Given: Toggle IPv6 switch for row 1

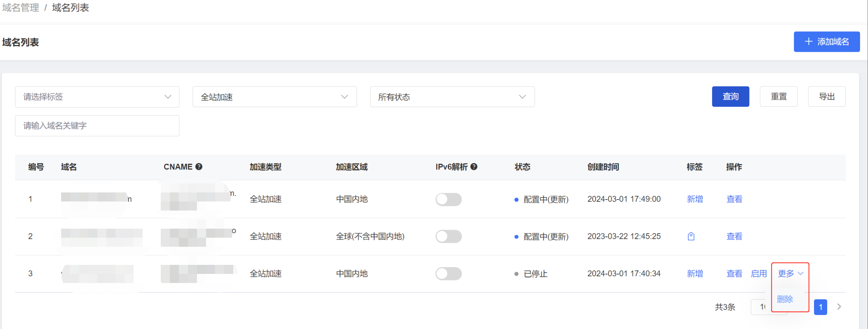Looking at the screenshot, I should 449,199.
